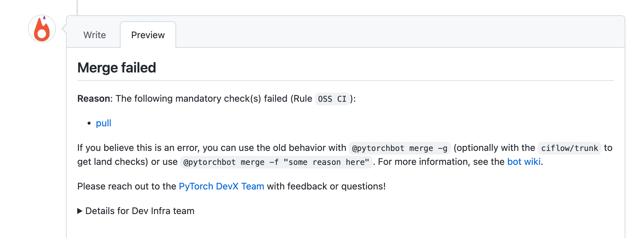Click the "with feedback or questions!" text
644x238 pixels.
326,186
